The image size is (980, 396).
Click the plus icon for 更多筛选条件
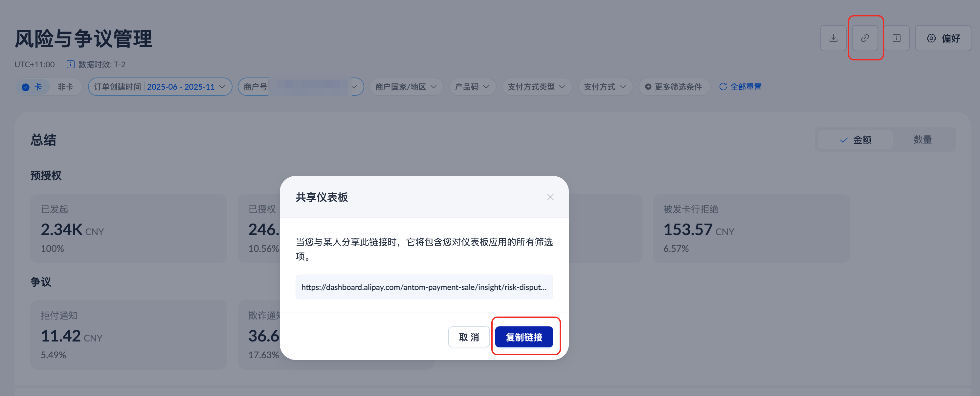648,87
